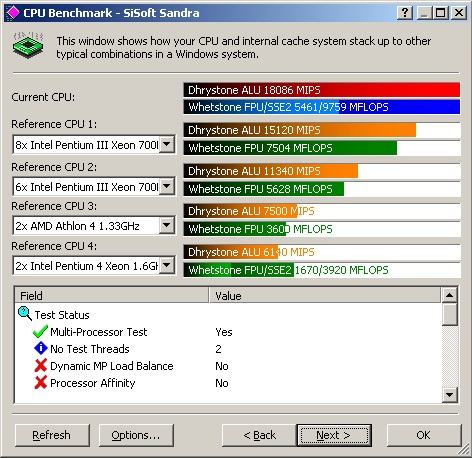The width and height of the screenshot is (472, 458).
Task: Click the list scrollbar thumb
Action: [x=449, y=314]
